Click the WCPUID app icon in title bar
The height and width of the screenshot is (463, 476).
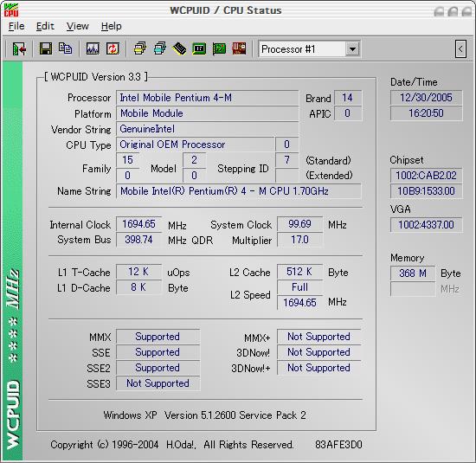[x=11, y=10]
